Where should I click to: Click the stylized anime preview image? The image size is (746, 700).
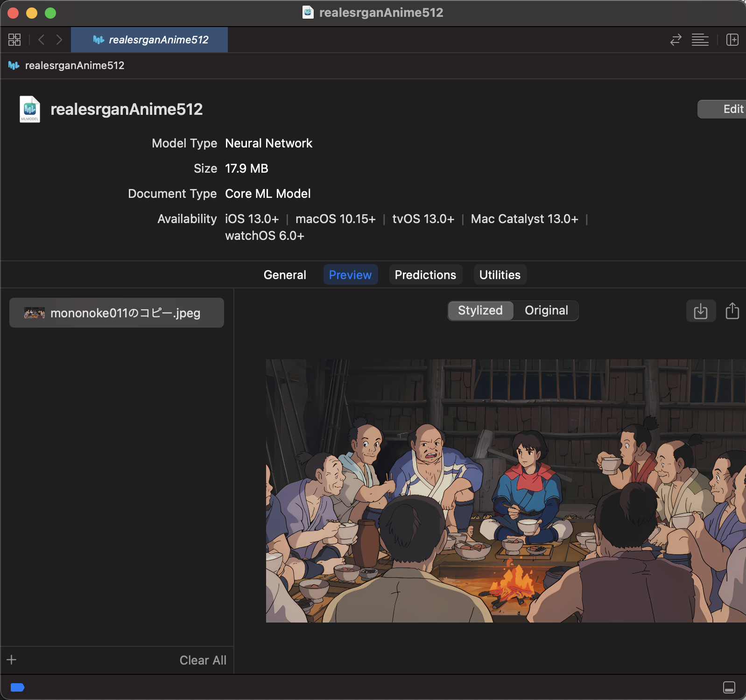click(506, 490)
